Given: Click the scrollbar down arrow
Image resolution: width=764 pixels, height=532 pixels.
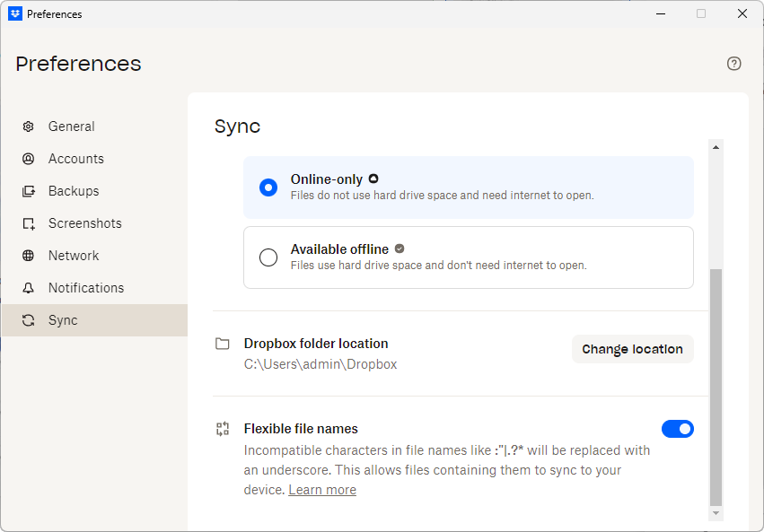Looking at the screenshot, I should point(716,513).
